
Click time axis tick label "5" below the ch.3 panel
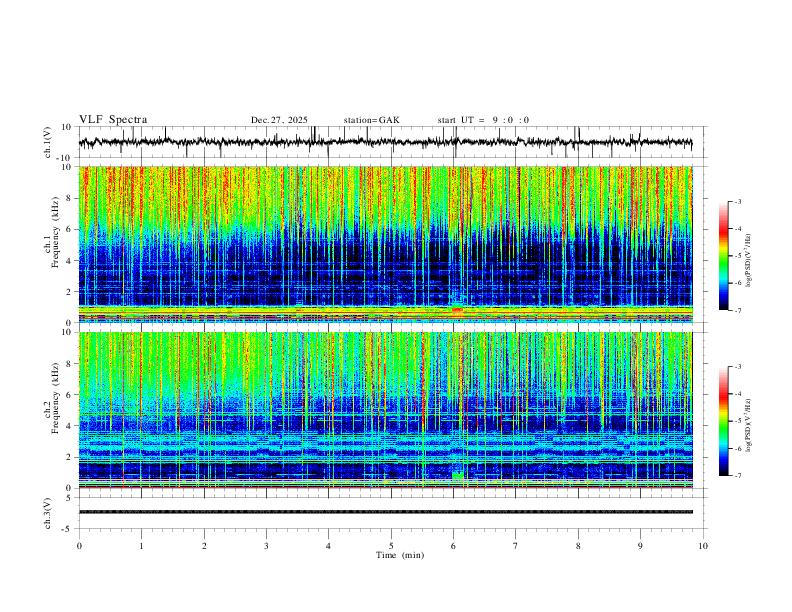[391, 546]
